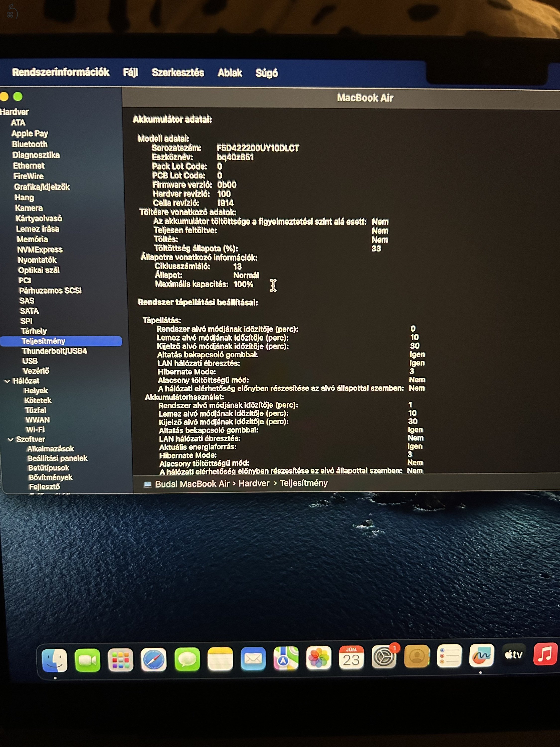Select Lemez írása in the sidebar
The image size is (560, 747).
pos(38,229)
